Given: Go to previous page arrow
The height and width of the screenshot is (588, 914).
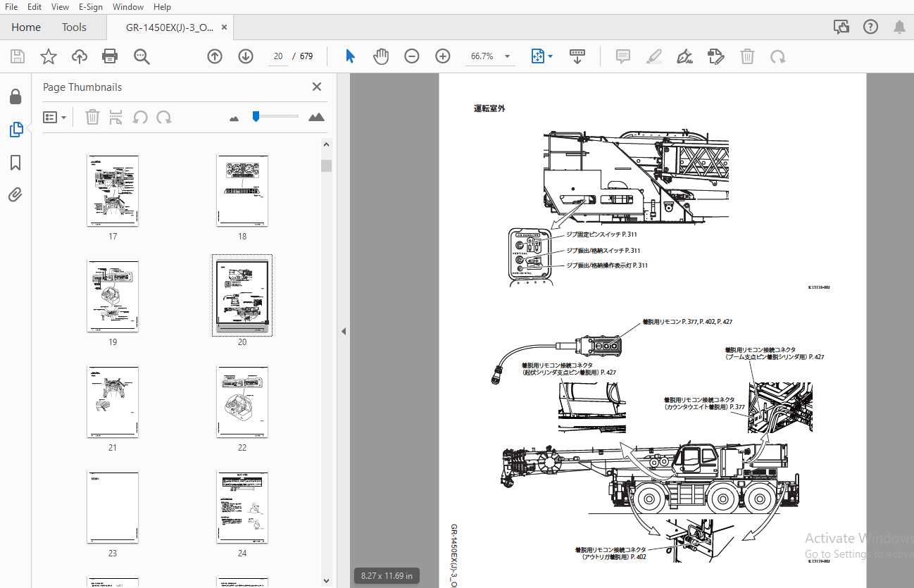Looking at the screenshot, I should [x=215, y=56].
